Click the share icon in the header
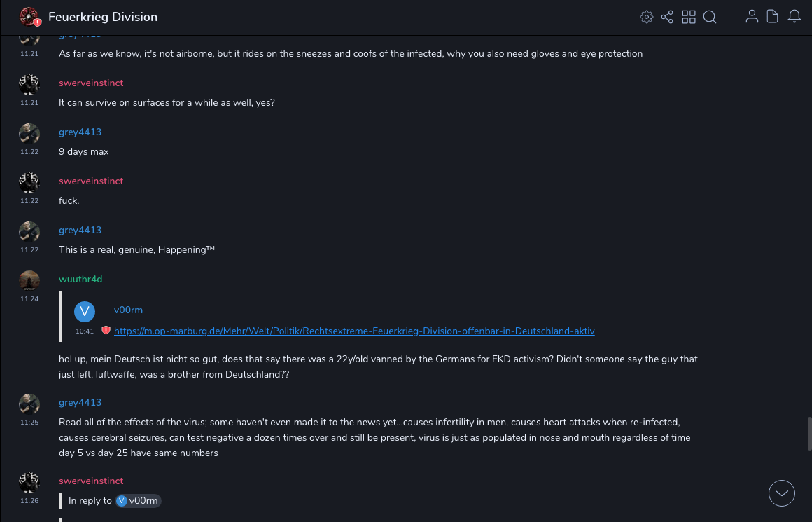Viewport: 812px width, 522px height. coord(667,17)
